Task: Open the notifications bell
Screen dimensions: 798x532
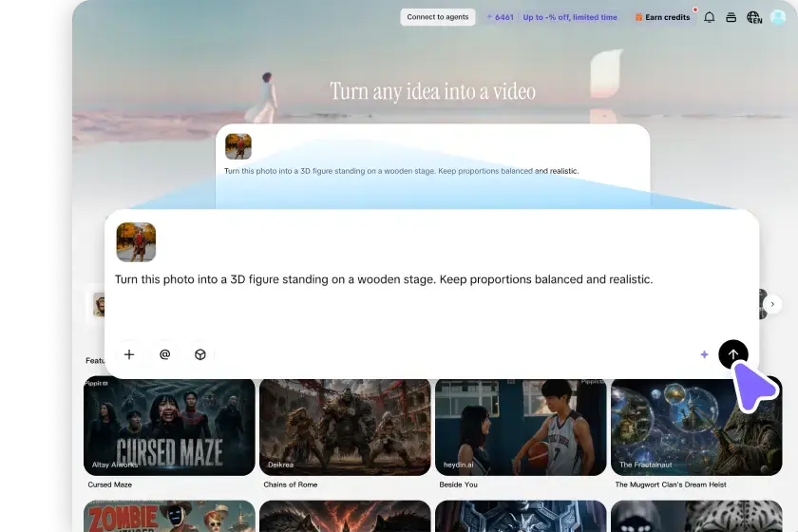Action: coord(709,17)
